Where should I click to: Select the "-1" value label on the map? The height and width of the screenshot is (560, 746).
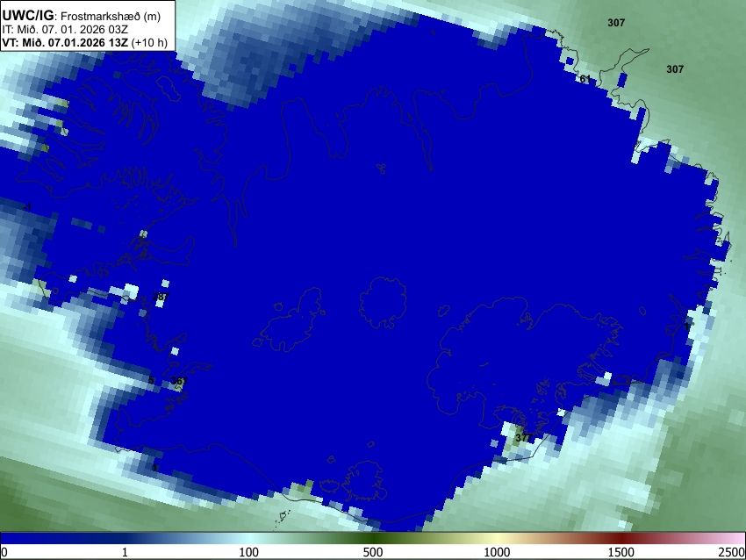pyautogui.click(x=27, y=207)
